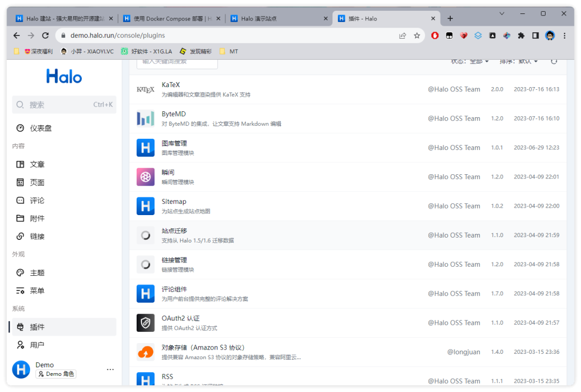The height and width of the screenshot is (392, 581).
Task: Open the 仪表盘 dashboard sidebar item
Action: [63, 128]
